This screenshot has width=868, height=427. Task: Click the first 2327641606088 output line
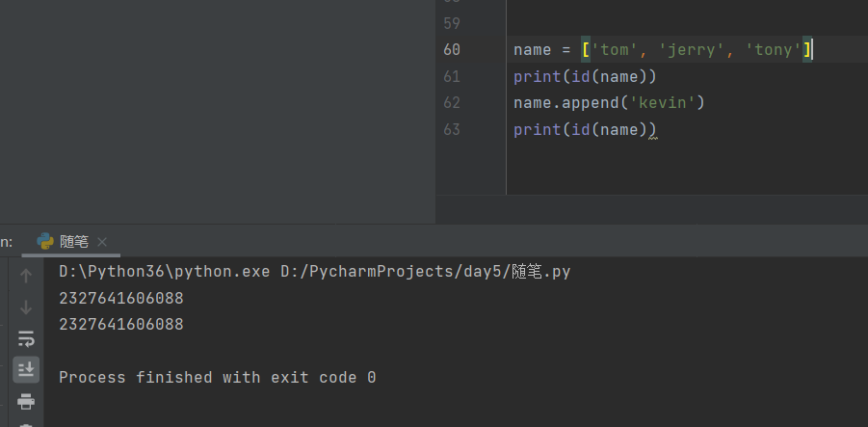[x=121, y=299]
